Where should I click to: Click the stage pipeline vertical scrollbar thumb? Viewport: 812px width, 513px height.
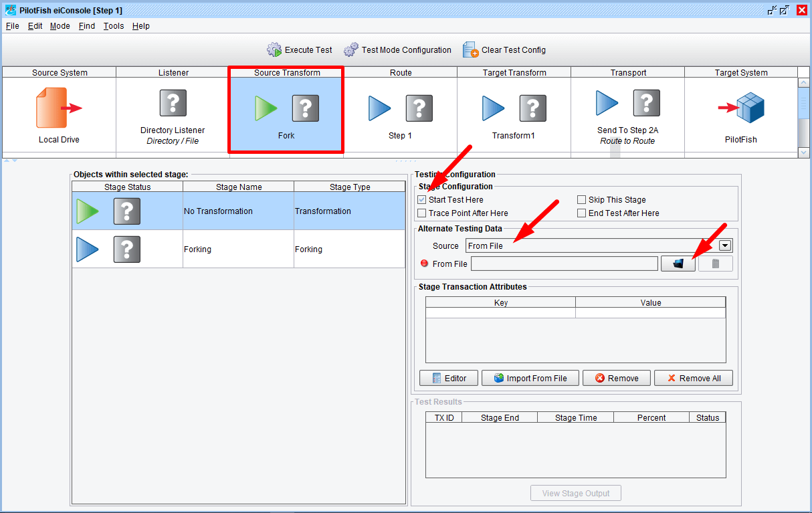[x=804, y=102]
